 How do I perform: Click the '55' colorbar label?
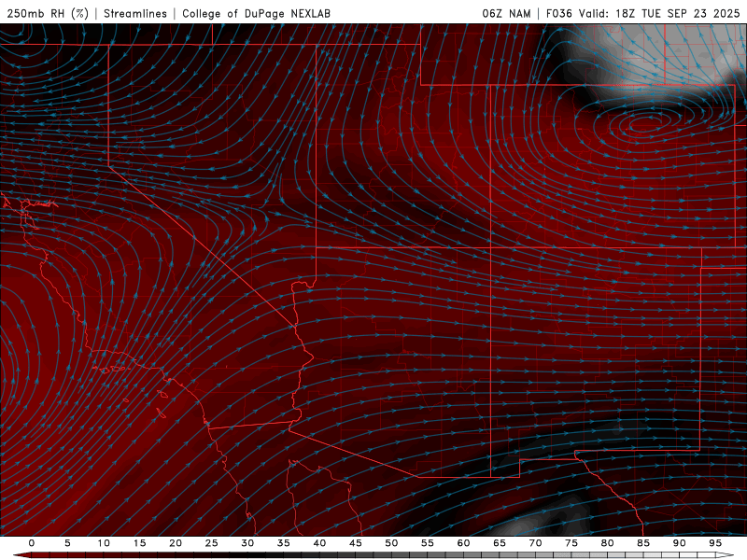pyautogui.click(x=428, y=543)
